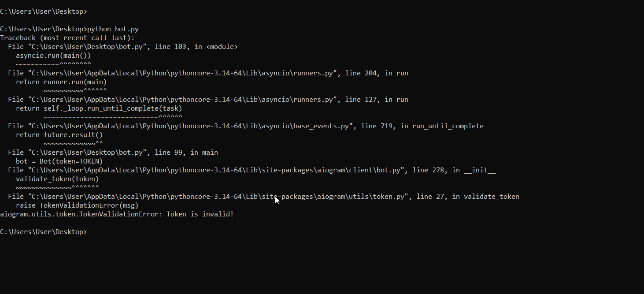The height and width of the screenshot is (294, 644).
Task: Click the 'python bot.py' command text
Action: point(113,29)
